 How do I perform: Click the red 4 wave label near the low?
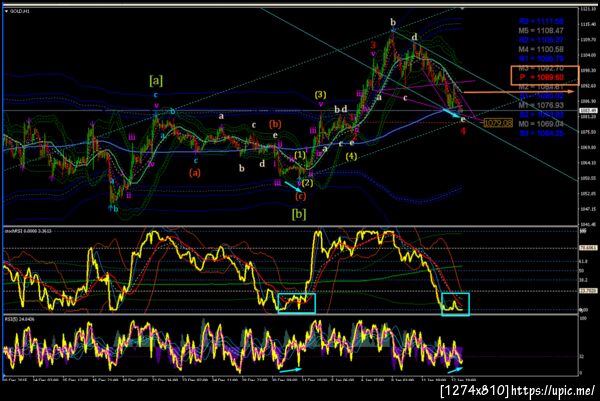point(463,131)
